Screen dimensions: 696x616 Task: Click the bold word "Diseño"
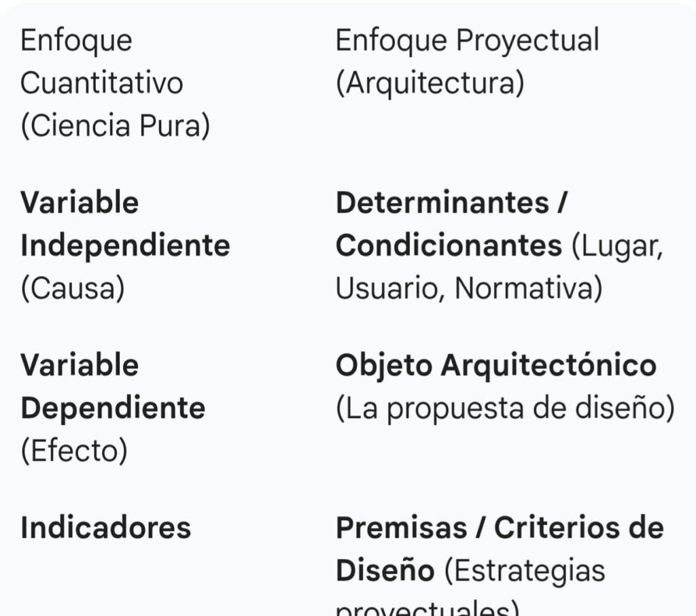tap(385, 571)
